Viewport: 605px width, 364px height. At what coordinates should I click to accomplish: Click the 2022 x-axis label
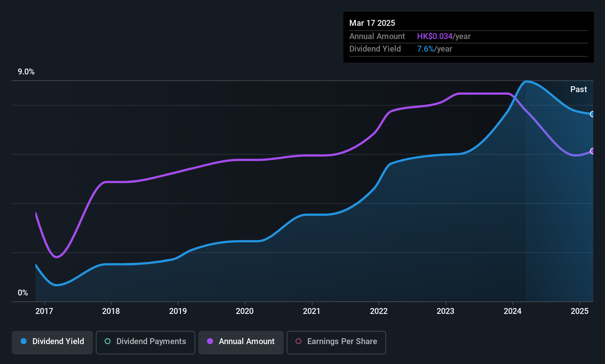tap(379, 311)
